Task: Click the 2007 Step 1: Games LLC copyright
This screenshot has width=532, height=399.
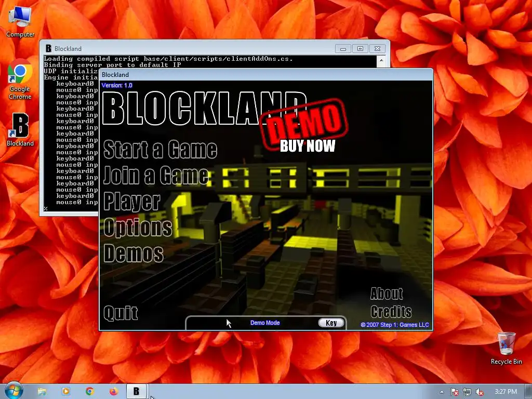Action: pos(395,325)
